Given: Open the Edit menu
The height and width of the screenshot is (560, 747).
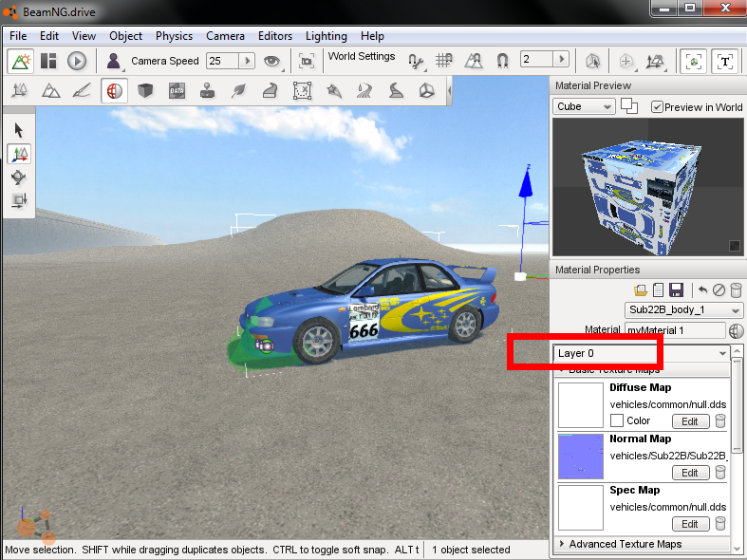Looking at the screenshot, I should [x=49, y=36].
